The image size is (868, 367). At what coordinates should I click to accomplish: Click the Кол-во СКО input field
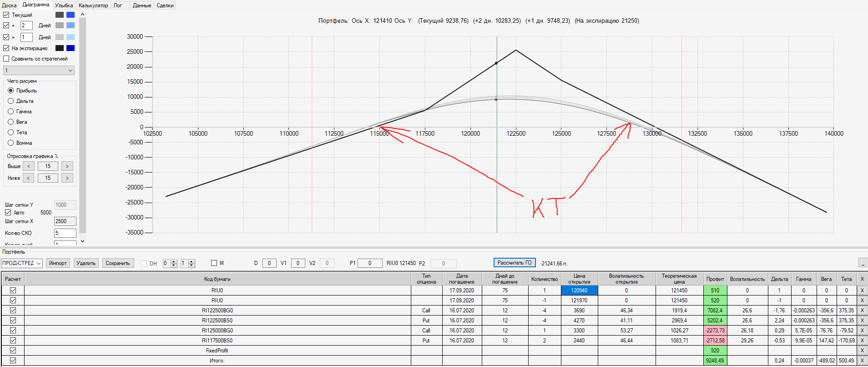click(65, 233)
